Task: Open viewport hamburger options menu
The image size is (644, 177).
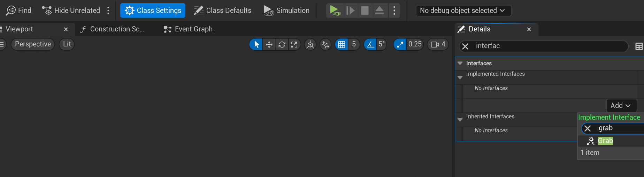Action: 2,44
